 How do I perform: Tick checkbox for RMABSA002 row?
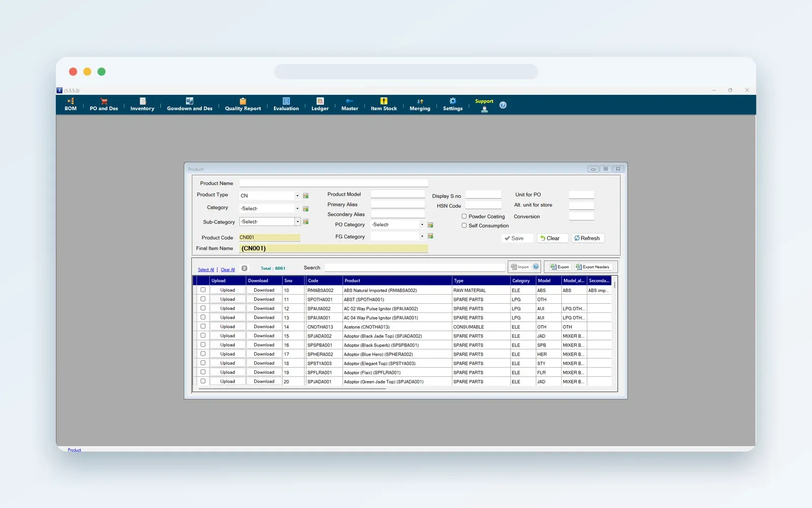203,290
